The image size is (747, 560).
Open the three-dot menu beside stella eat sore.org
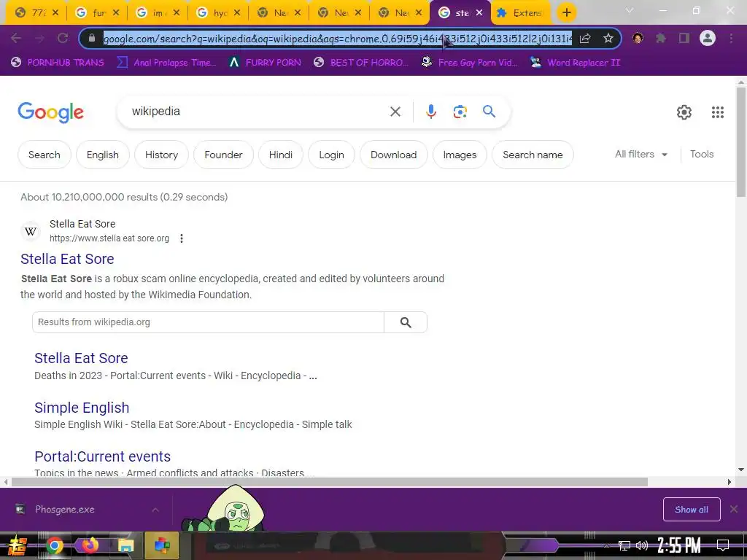point(182,238)
